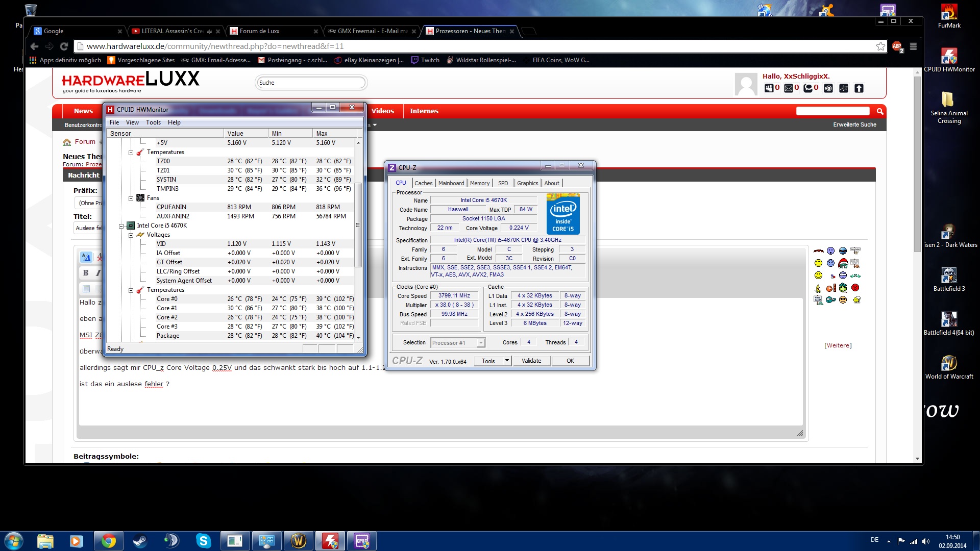Image resolution: width=980 pixels, height=551 pixels.
Task: Open HWMonitor View menu
Action: coord(132,122)
